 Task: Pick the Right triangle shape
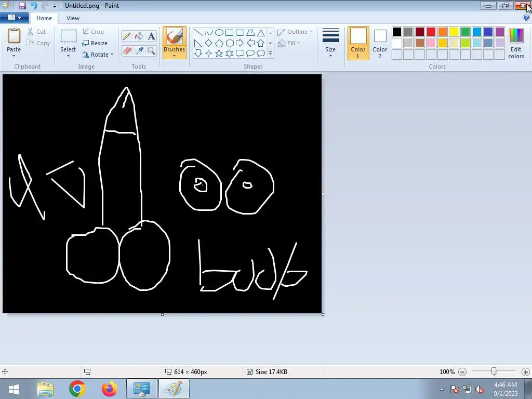[x=198, y=43]
